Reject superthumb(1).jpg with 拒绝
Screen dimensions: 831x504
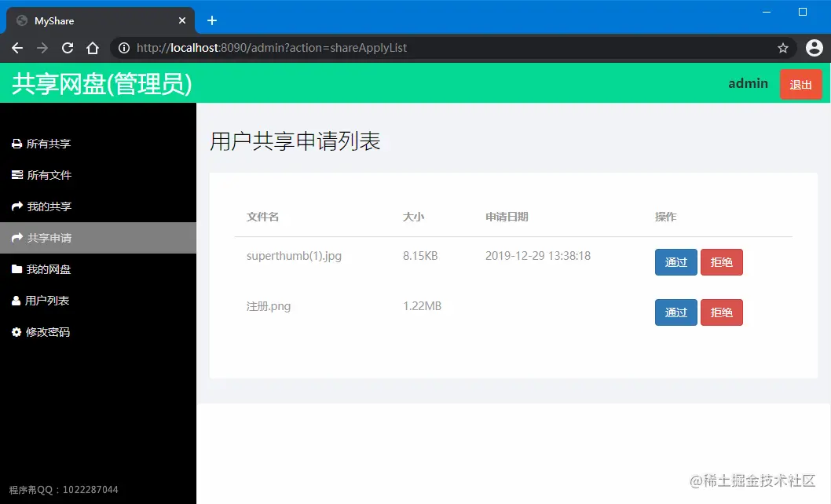pos(721,262)
